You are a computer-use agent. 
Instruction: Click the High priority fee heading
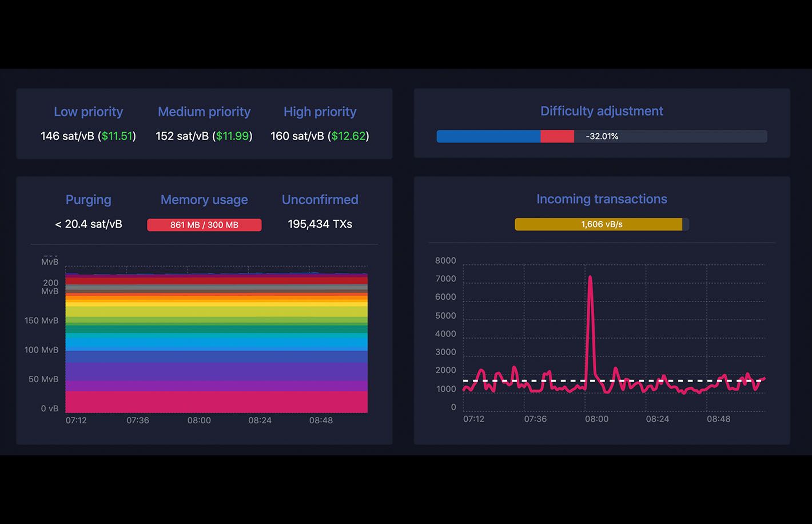pyautogui.click(x=320, y=112)
